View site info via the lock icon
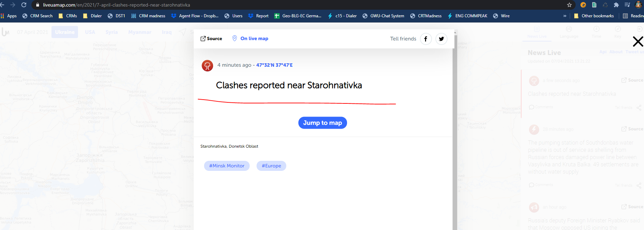 click(38, 5)
